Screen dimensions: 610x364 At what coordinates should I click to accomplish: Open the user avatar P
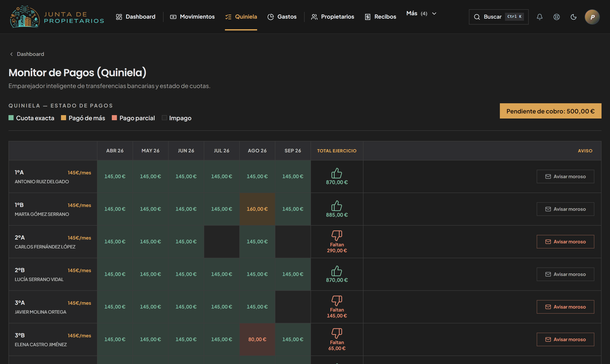pyautogui.click(x=592, y=17)
